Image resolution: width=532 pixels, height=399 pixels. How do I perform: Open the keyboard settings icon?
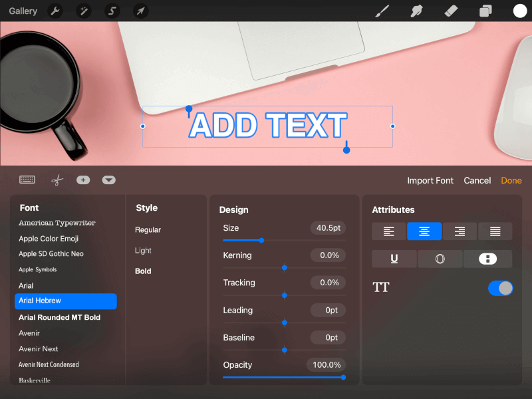[27, 180]
